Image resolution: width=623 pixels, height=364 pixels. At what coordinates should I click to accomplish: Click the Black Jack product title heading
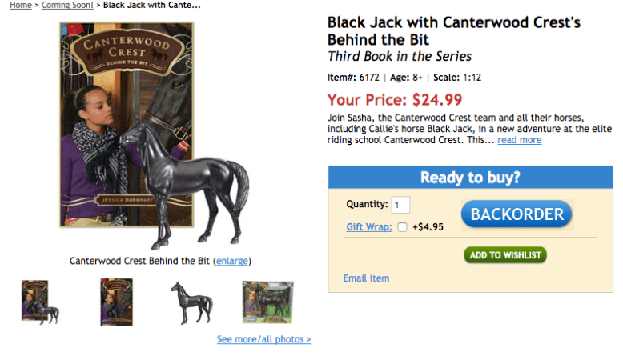(x=453, y=31)
